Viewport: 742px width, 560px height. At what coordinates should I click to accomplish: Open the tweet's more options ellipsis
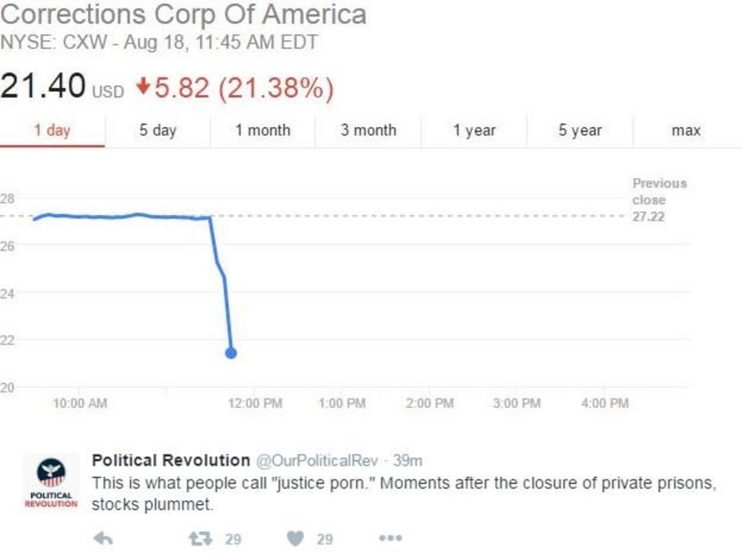[390, 539]
